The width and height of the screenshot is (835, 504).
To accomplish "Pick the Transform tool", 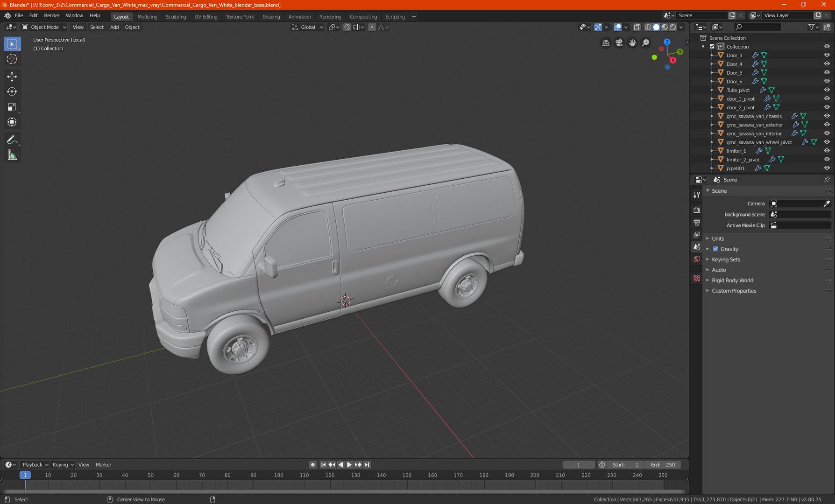I will [12, 122].
